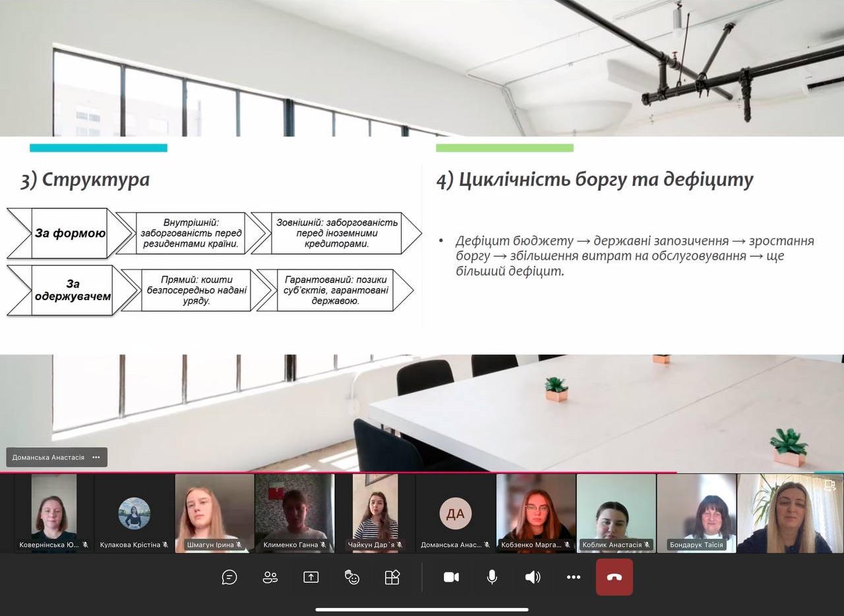Screen dimensions: 844x616
Task: Open options next to presenter name Доманська Анастасія
Action: pyautogui.click(x=96, y=457)
